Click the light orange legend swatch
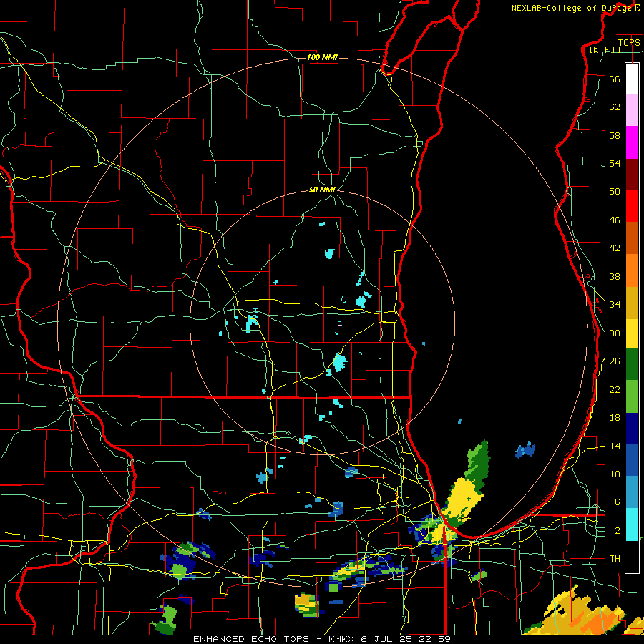Viewport: 644px width, 644px height. pyautogui.click(x=632, y=270)
